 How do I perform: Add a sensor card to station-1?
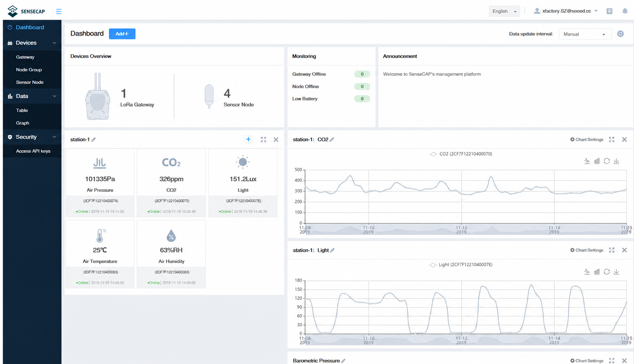tap(248, 139)
